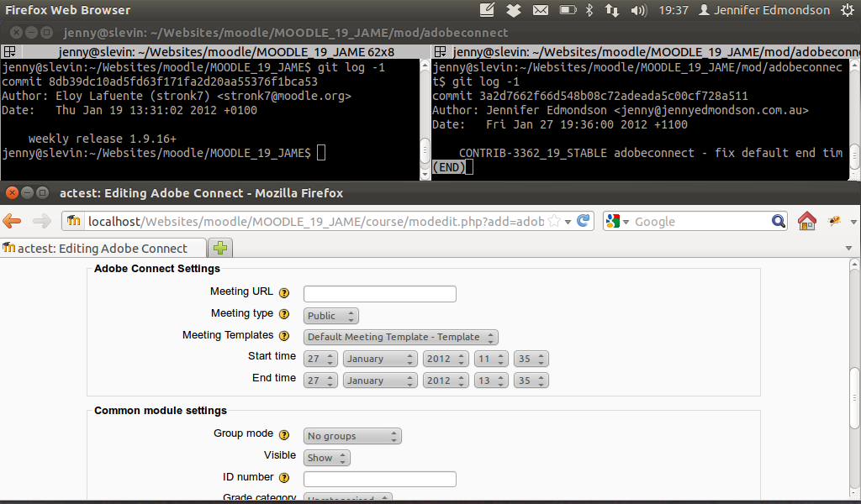The image size is (861, 504).
Task: Click the Meeting URL text field
Action: (x=380, y=294)
